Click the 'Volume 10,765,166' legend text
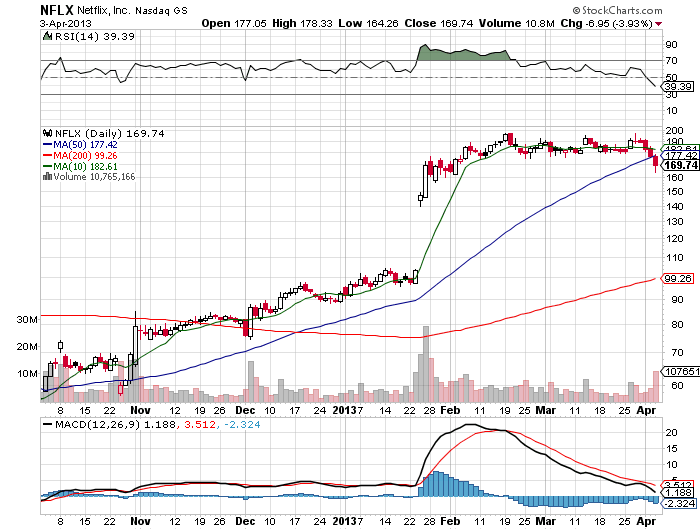Viewport: 700px width, 530px height. 94,177
